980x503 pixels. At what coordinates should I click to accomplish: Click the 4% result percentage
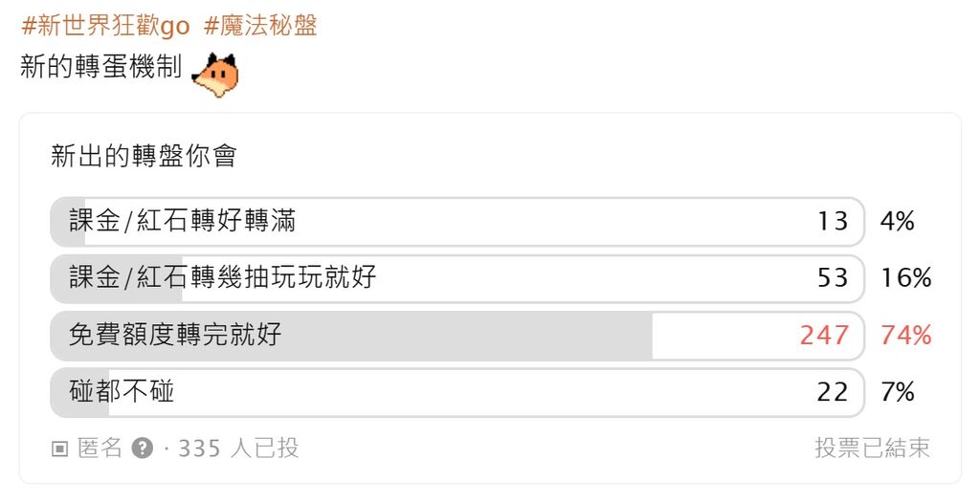898,221
